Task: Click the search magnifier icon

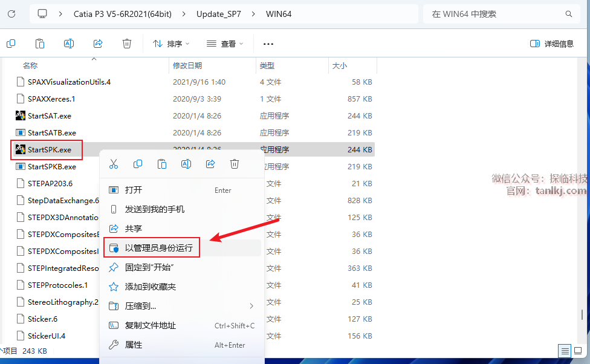Action: pyautogui.click(x=569, y=14)
